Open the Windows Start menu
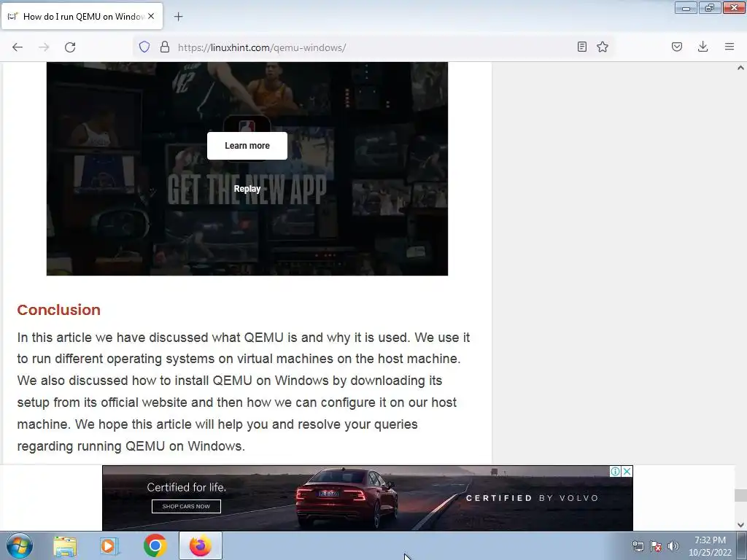The width and height of the screenshot is (747, 560). 20,545
